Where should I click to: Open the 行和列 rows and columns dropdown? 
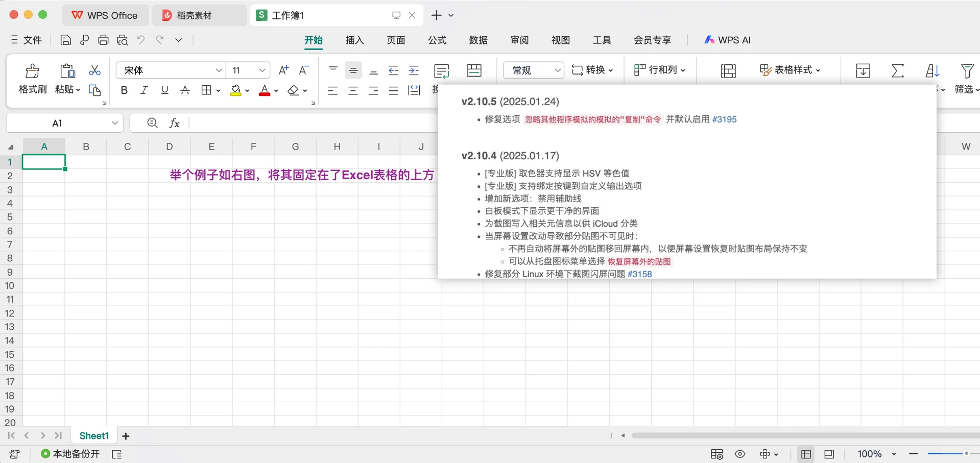(659, 70)
